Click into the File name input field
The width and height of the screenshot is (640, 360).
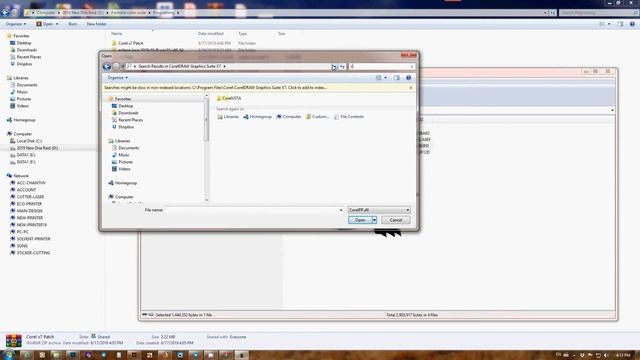tap(251, 210)
